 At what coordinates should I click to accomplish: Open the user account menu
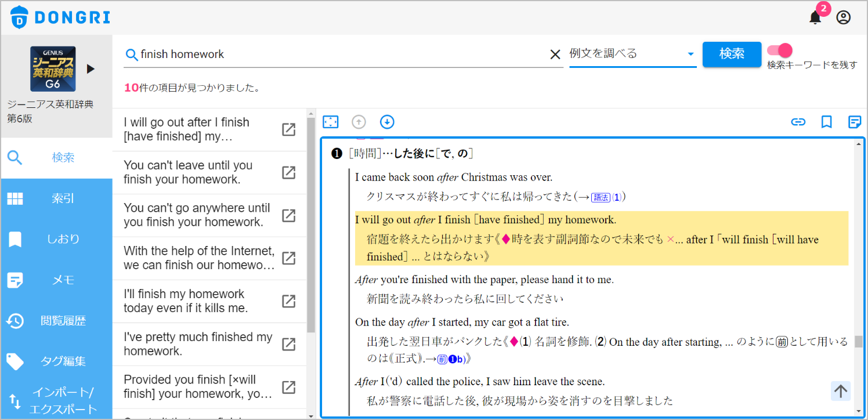(x=843, y=17)
